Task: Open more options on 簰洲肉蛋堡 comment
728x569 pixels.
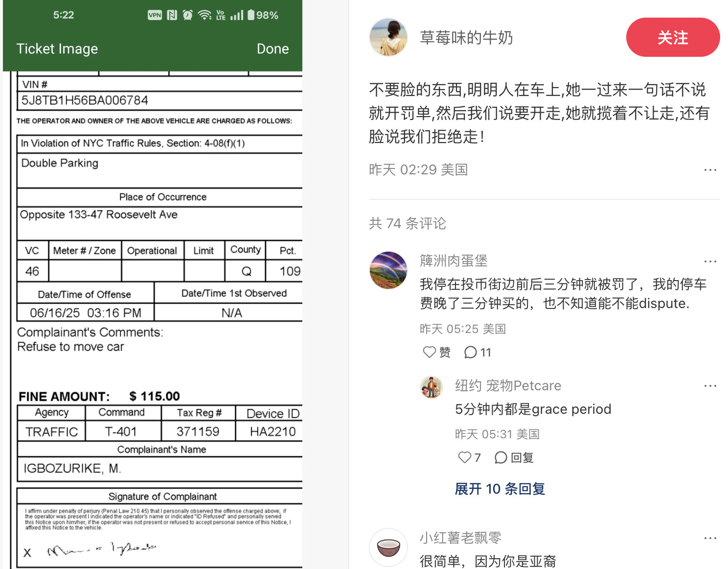Action: pyautogui.click(x=710, y=261)
